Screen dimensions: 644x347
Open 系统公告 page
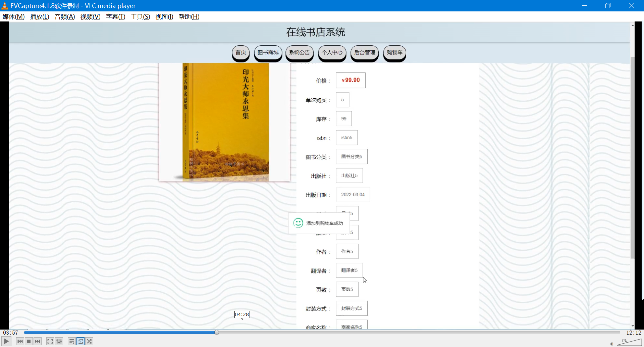point(300,53)
